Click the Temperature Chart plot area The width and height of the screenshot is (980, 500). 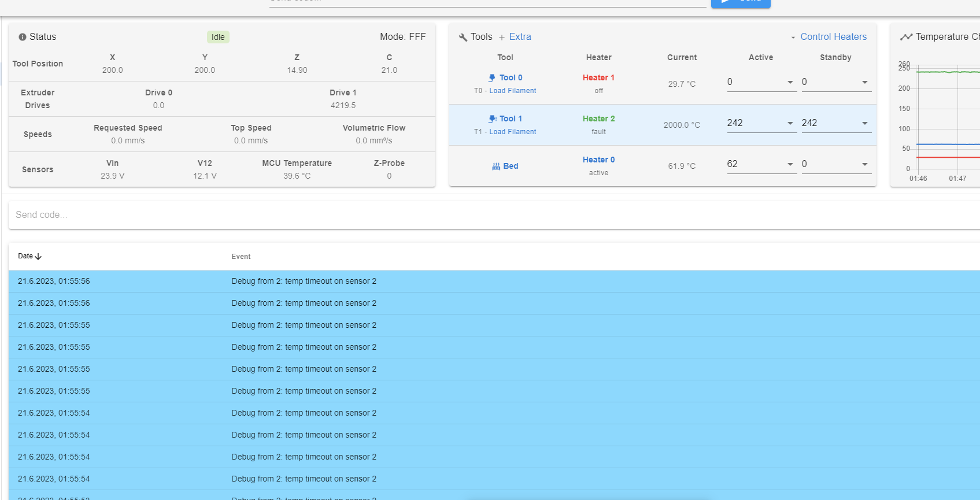tap(947, 118)
